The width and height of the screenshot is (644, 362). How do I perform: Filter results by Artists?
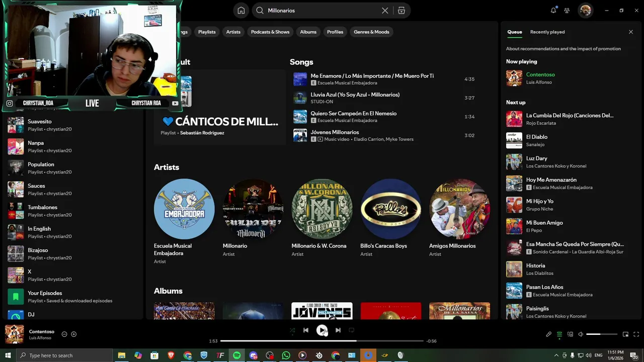[x=233, y=32]
